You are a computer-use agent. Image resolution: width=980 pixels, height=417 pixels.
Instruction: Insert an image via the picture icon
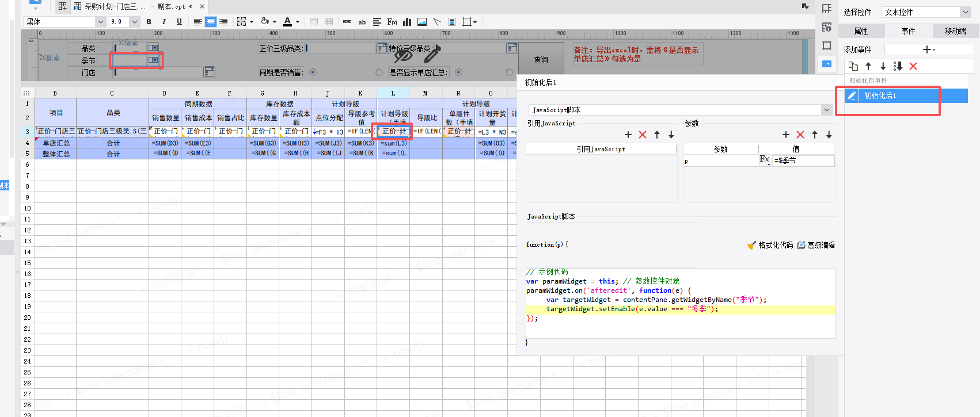(422, 22)
